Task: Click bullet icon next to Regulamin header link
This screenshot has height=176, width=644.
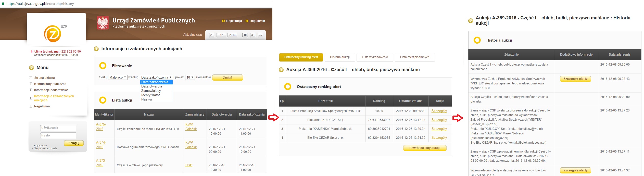Action: (247, 21)
